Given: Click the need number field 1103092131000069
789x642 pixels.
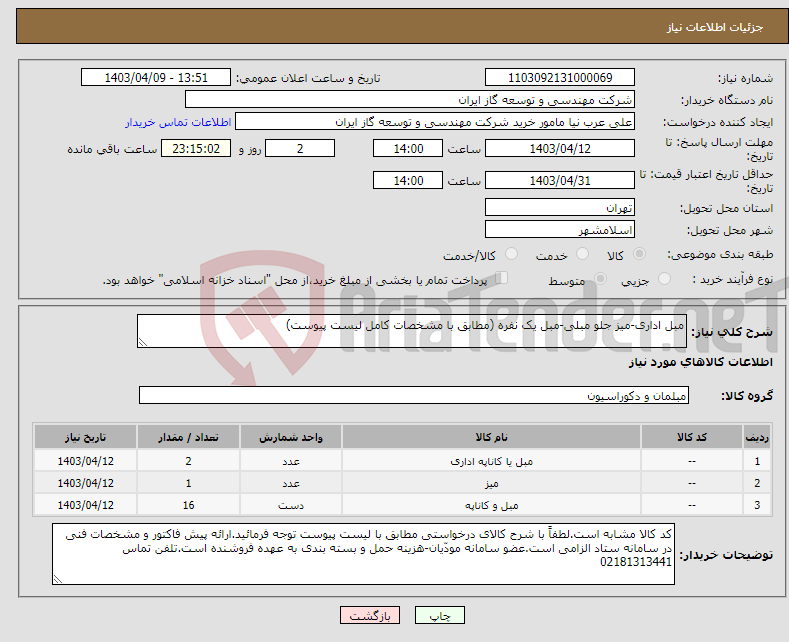Looking at the screenshot, I should (x=560, y=77).
